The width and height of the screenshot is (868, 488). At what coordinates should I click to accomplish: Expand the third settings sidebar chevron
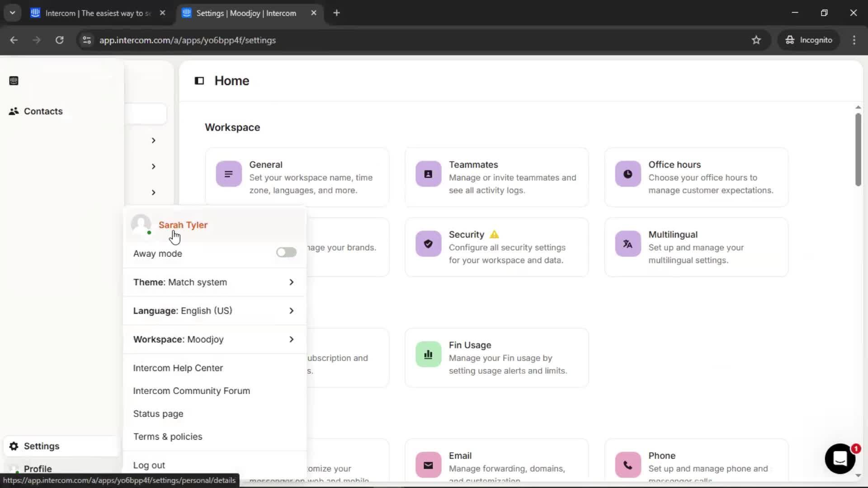154,192
